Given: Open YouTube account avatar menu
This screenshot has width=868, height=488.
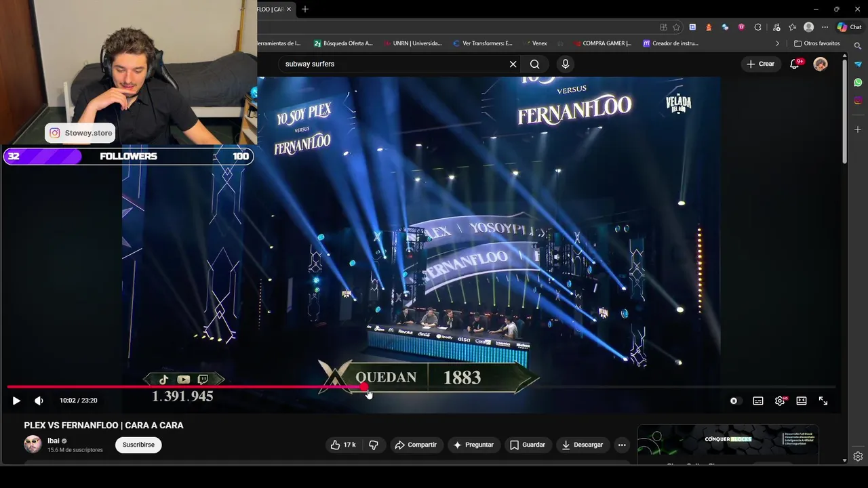Looking at the screenshot, I should pos(821,64).
